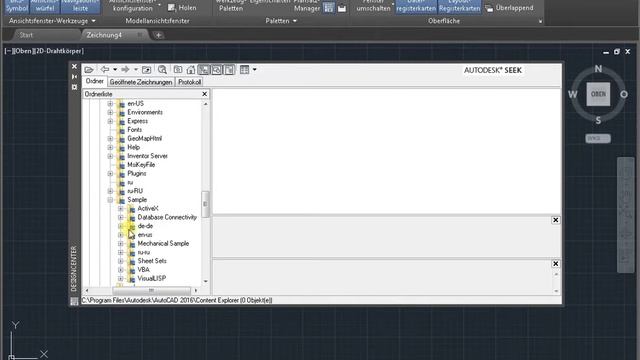Expand the Database Connectivity folder
This screenshot has height=360, width=640.
tap(120, 217)
